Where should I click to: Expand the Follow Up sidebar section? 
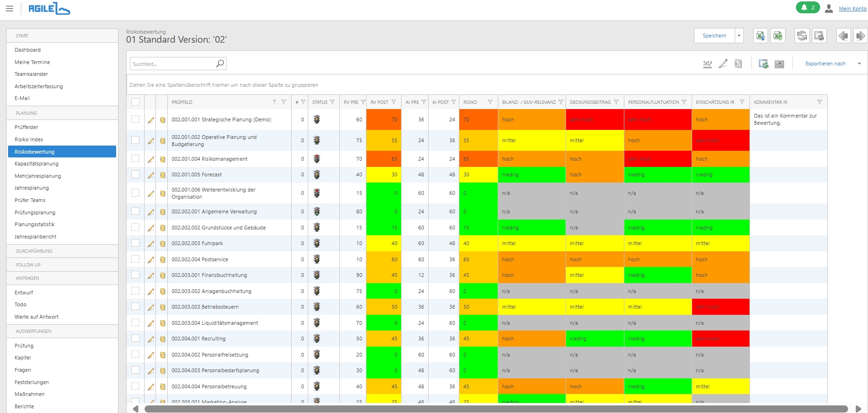62,265
